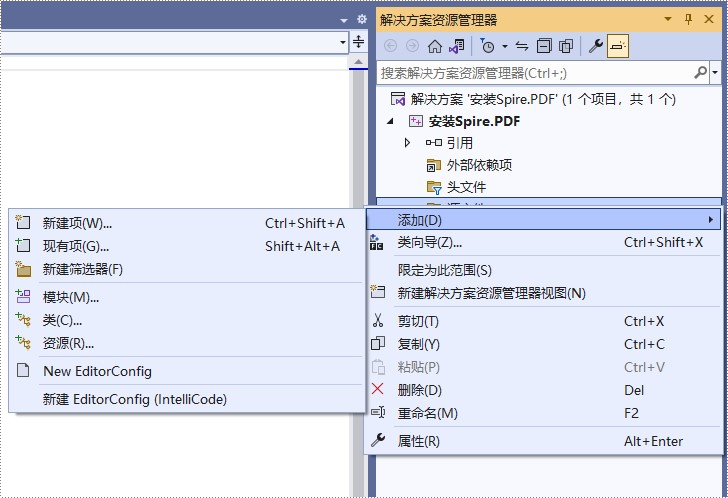The height and width of the screenshot is (498, 728).
Task: Switch views using the Visual Studio view icon
Action: (x=457, y=46)
